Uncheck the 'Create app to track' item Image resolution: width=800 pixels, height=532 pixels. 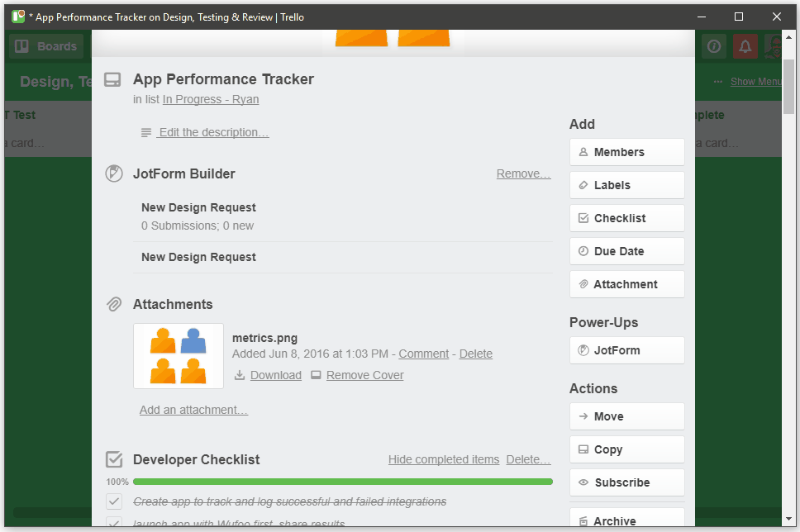point(114,501)
